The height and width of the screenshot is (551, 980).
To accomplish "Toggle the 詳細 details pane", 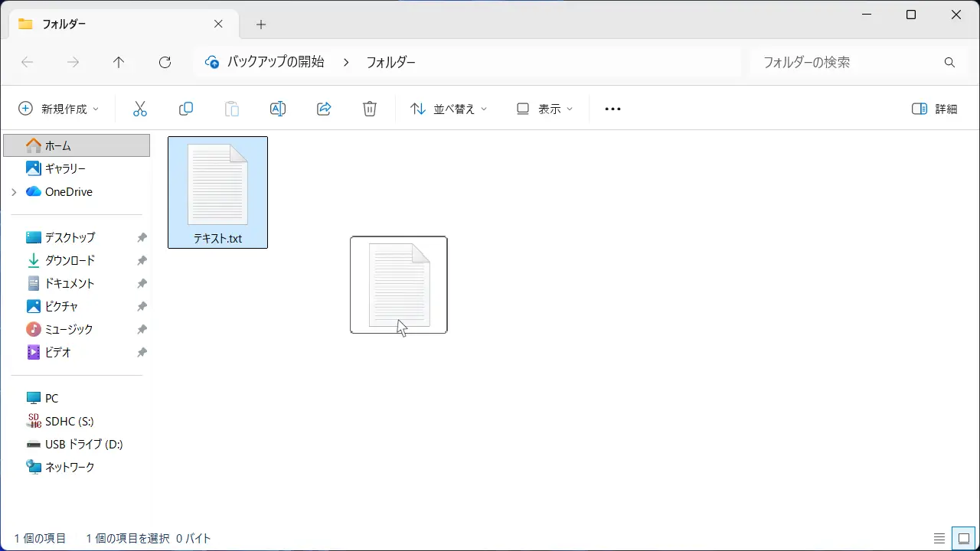I will click(935, 109).
